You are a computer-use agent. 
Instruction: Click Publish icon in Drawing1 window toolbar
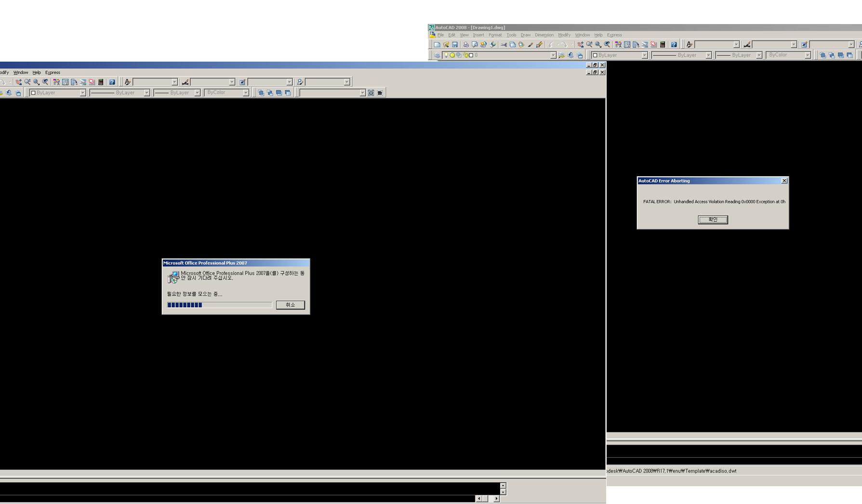[483, 45]
